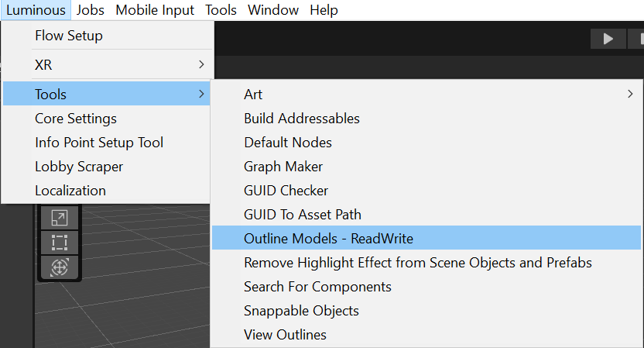Select the Rect tool icon

point(59,243)
